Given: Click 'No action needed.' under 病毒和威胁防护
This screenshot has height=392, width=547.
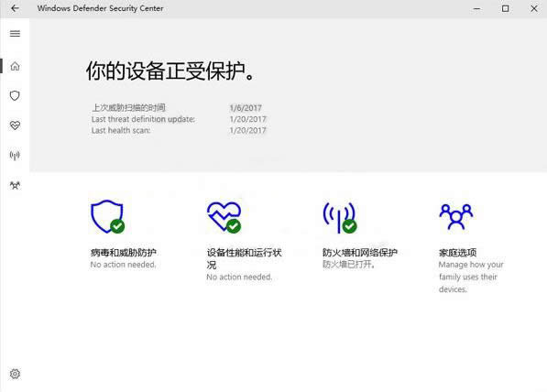Looking at the screenshot, I should (123, 265).
